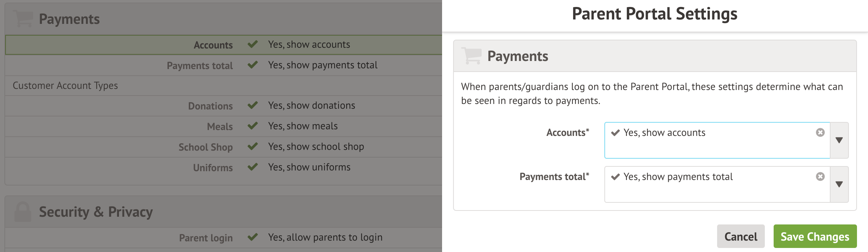Click the checkmark beside 'Yes, show donations'
The width and height of the screenshot is (868, 252).
[253, 105]
